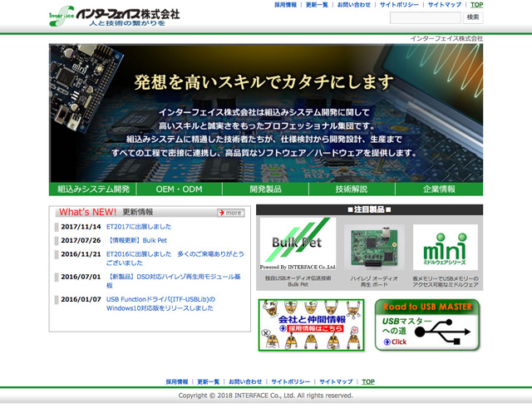Focus the site search text field
This screenshot has height=413, width=532.
[426, 17]
